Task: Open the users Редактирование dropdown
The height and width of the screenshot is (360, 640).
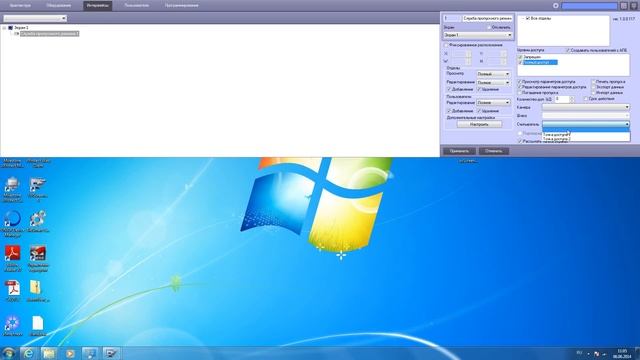Action: coord(493,103)
